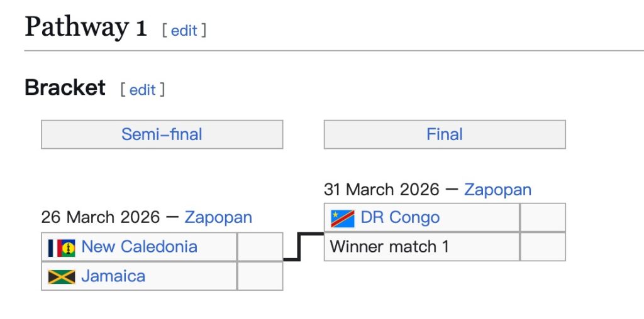Image resolution: width=644 pixels, height=319 pixels.
Task: Open the New Caledonia team link
Action: tap(139, 247)
